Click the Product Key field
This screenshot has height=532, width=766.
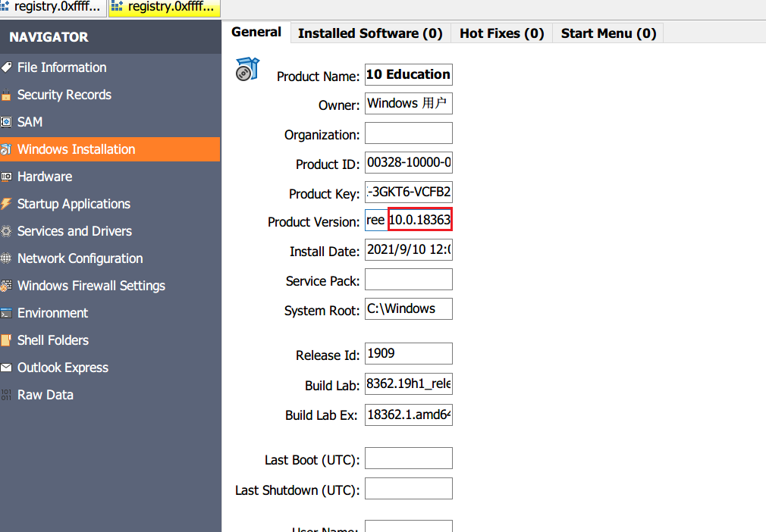(x=408, y=192)
